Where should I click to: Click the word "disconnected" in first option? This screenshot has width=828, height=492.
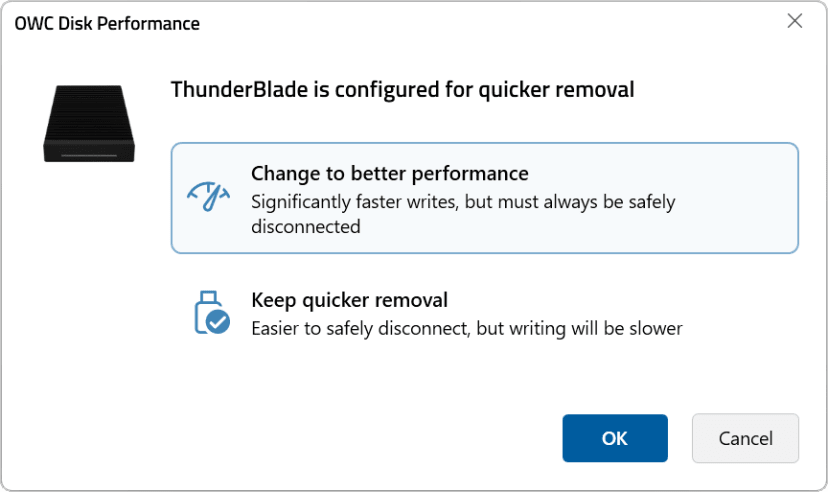(x=306, y=227)
